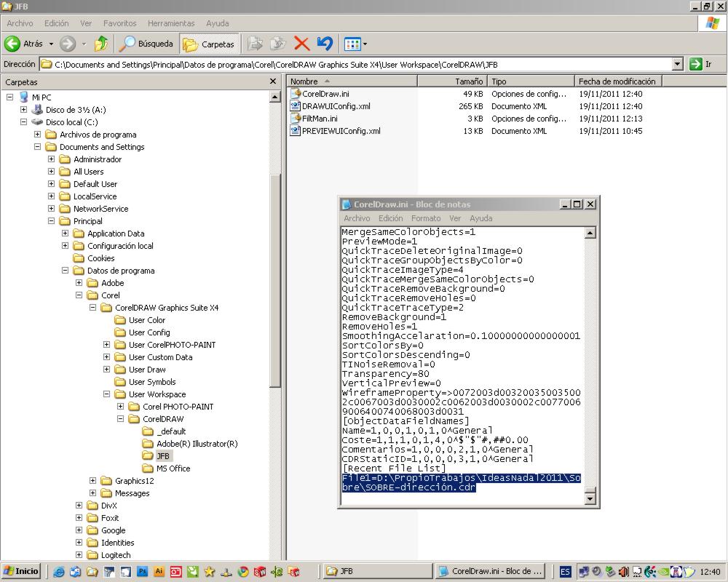Sort by the Tamaño column header
Image resolution: width=728 pixels, height=582 pixels.
click(x=452, y=81)
